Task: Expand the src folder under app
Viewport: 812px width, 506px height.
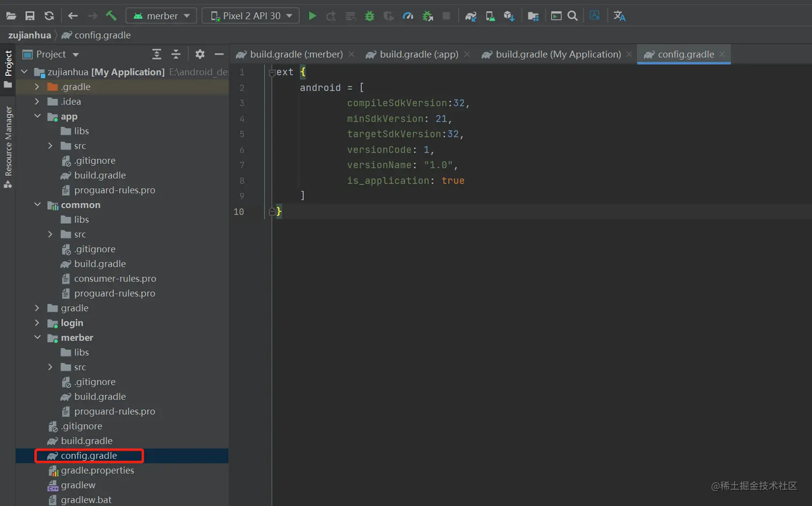Action: tap(50, 146)
